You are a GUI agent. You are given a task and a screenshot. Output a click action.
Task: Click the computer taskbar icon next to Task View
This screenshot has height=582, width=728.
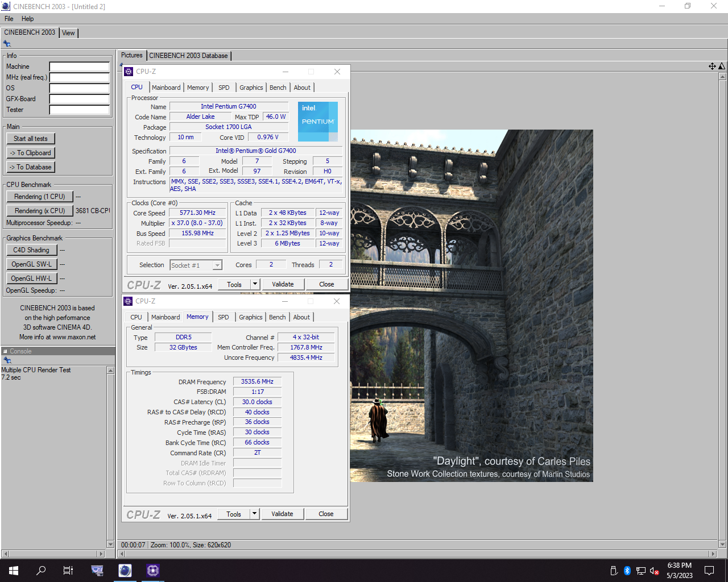(x=97, y=570)
